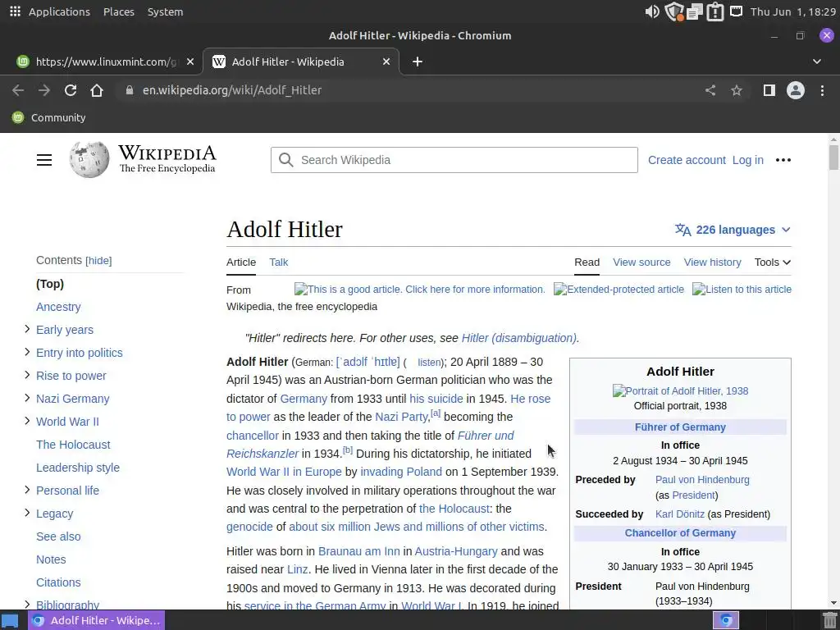Open a new browser tab
The width and height of the screenshot is (840, 630).
tap(418, 62)
